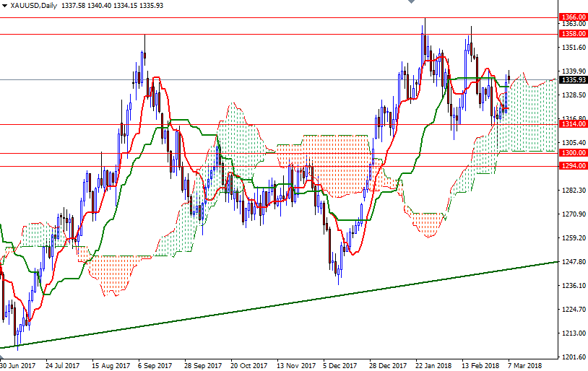Click the 1351.60 value on price scale
588x371 pixels.
(x=573, y=48)
